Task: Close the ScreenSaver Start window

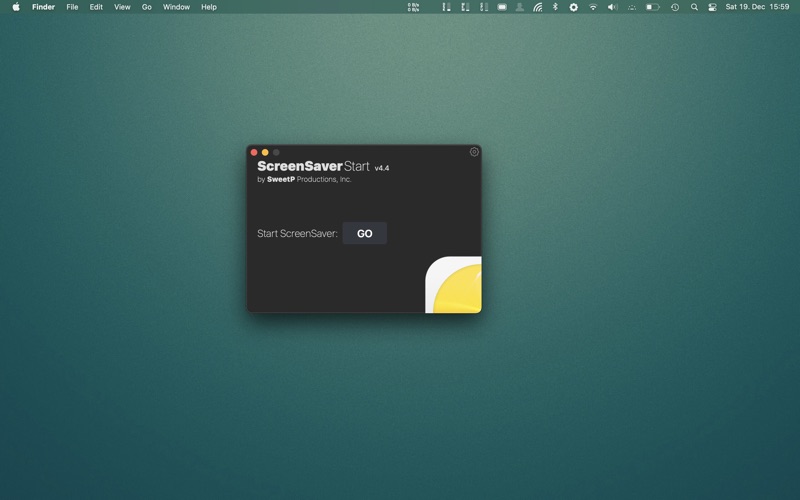Action: pos(254,152)
